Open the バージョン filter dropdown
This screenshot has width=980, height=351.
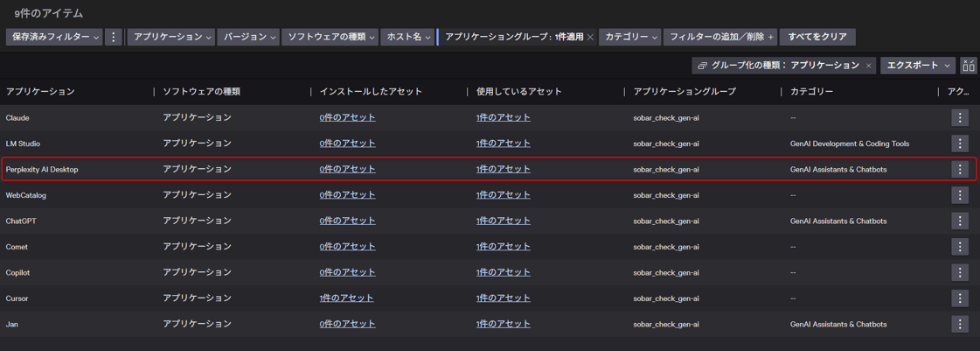[248, 37]
